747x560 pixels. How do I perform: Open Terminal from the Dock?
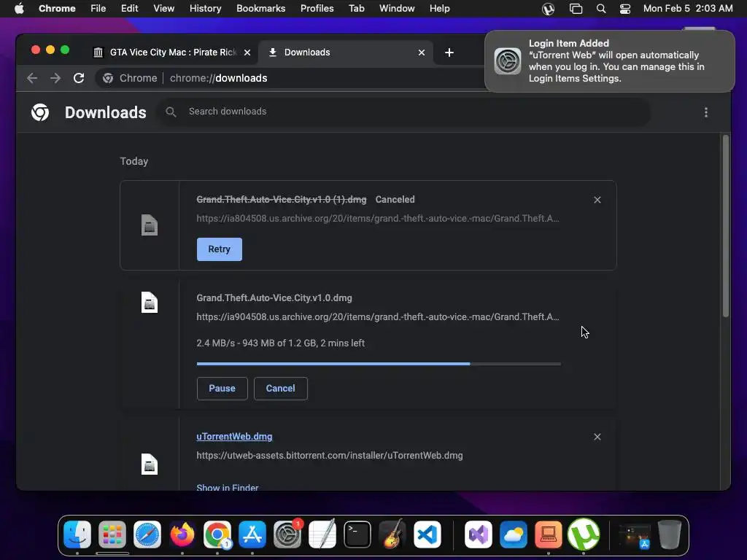pyautogui.click(x=357, y=534)
